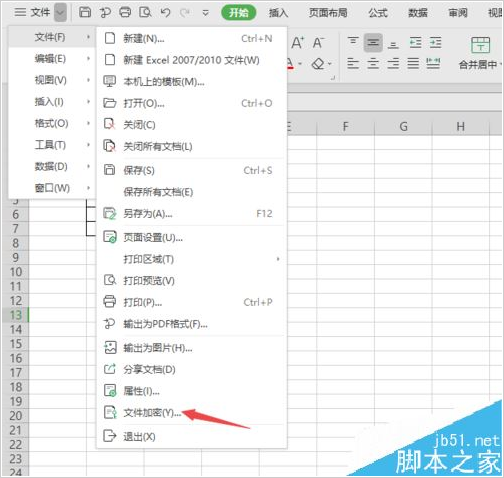Viewport: 504px width, 478px height.
Task: Increase font size with A+ icon
Action: [298, 43]
